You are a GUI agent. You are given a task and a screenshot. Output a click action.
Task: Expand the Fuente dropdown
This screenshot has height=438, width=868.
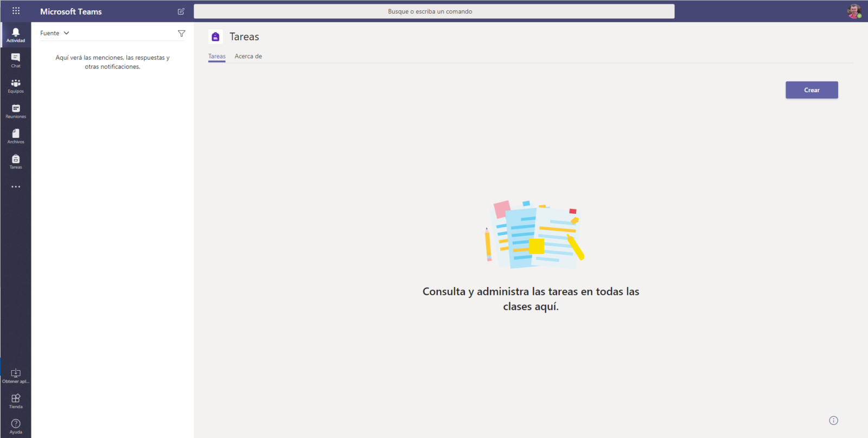[55, 33]
